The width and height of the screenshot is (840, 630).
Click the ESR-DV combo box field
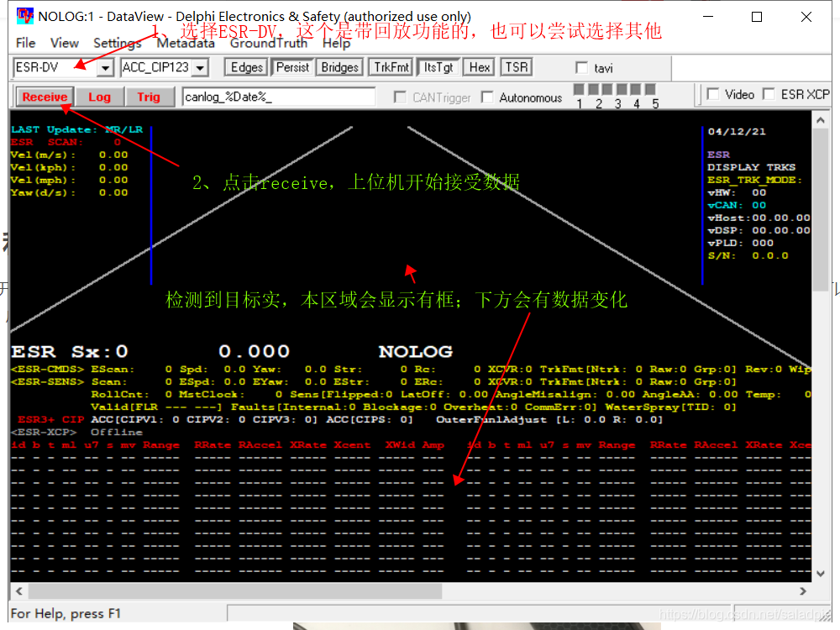63,67
